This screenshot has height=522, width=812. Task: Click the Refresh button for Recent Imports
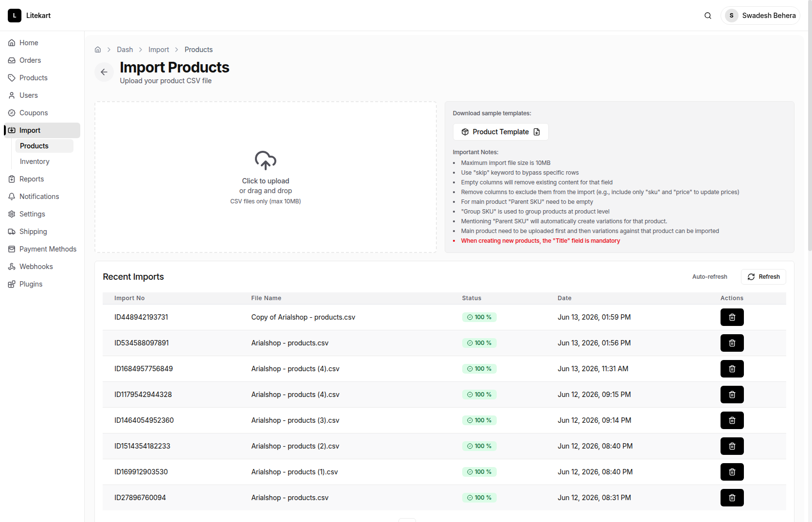tap(763, 277)
